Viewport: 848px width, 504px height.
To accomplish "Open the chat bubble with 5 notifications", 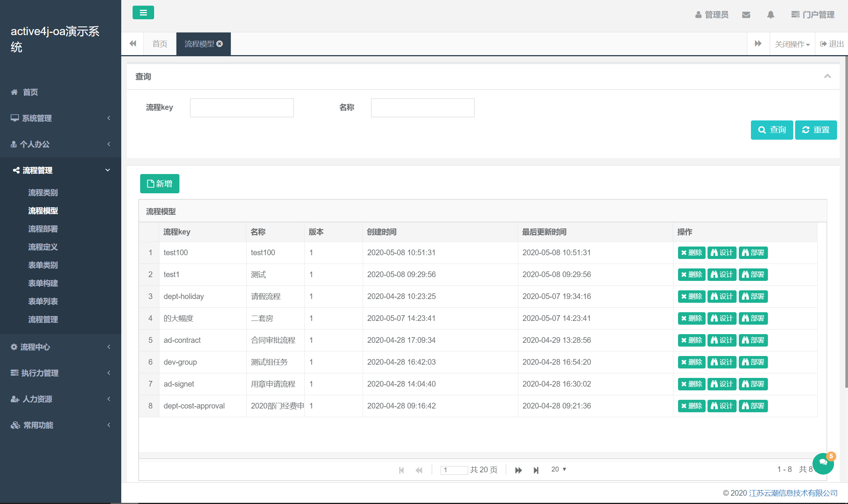I will pos(823,463).
